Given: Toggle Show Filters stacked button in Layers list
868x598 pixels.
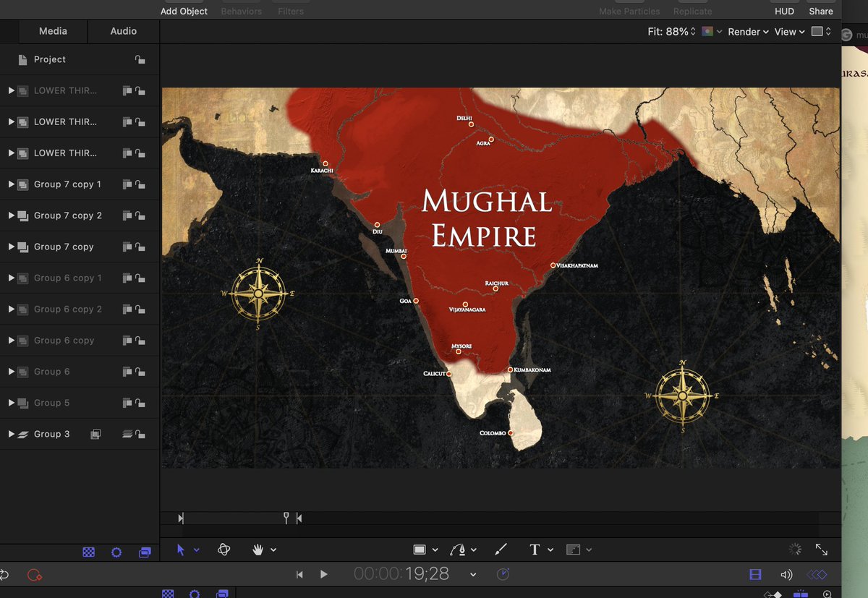Looking at the screenshot, I should coord(145,552).
